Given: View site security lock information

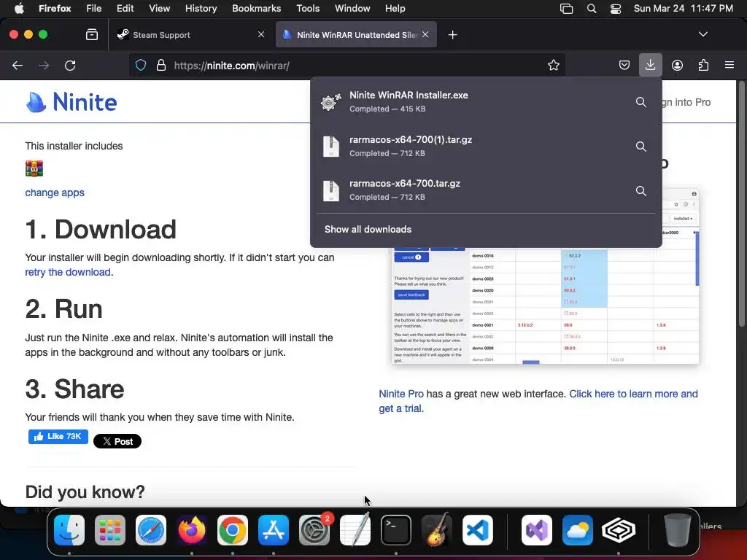Looking at the screenshot, I should pyautogui.click(x=161, y=65).
